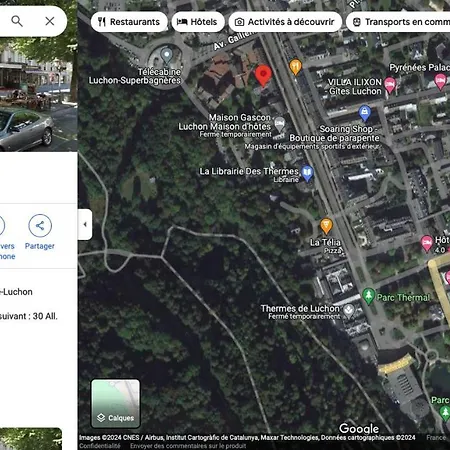Click the pink hotel pin above Parc Thermal
450x450 pixels.
(x=426, y=244)
